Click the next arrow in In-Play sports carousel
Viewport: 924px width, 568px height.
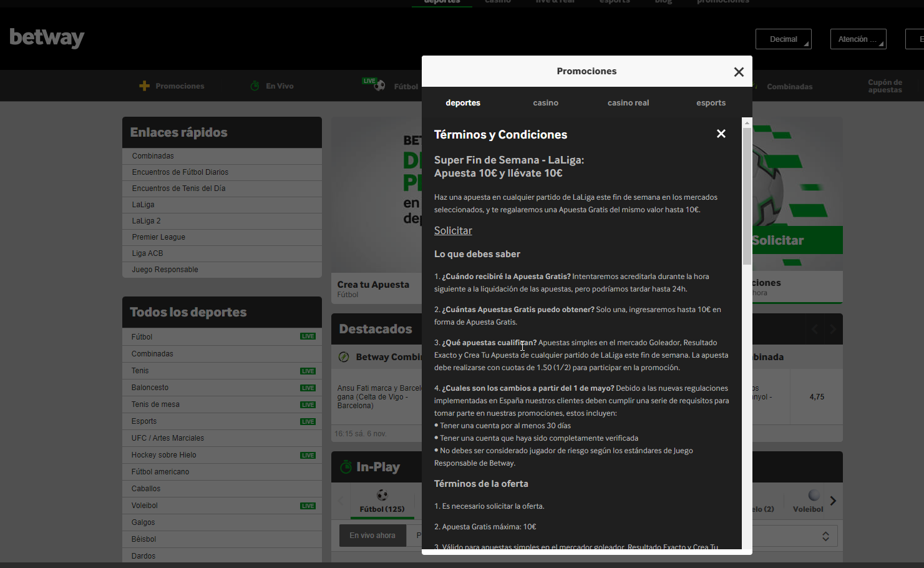833,501
